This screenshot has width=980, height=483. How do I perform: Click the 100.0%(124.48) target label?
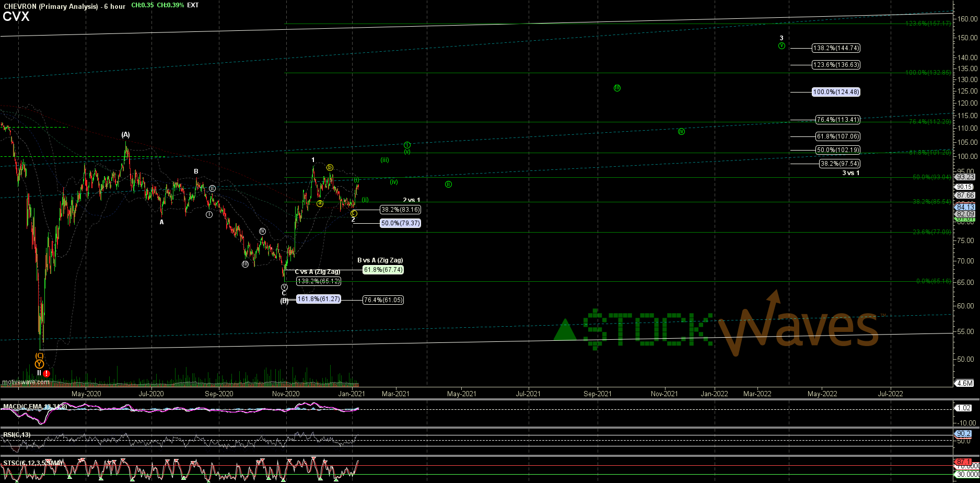click(x=836, y=92)
